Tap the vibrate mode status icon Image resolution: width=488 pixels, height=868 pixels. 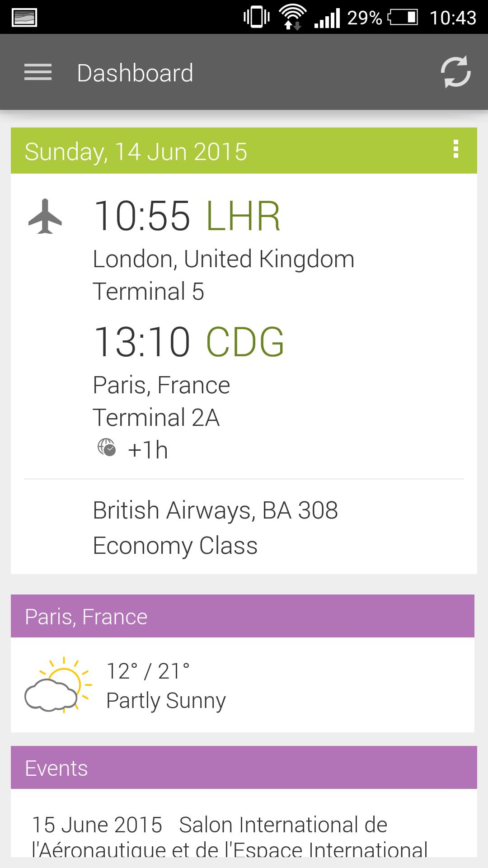257,17
